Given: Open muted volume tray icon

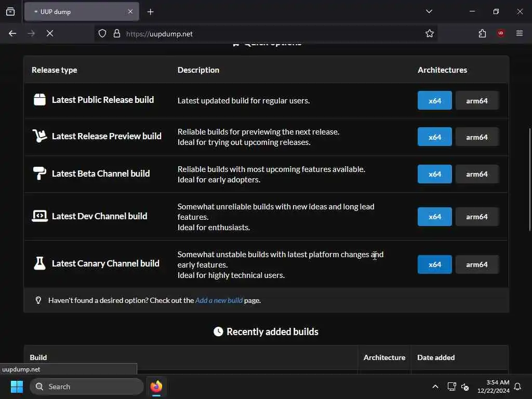Looking at the screenshot, I should click(465, 387).
